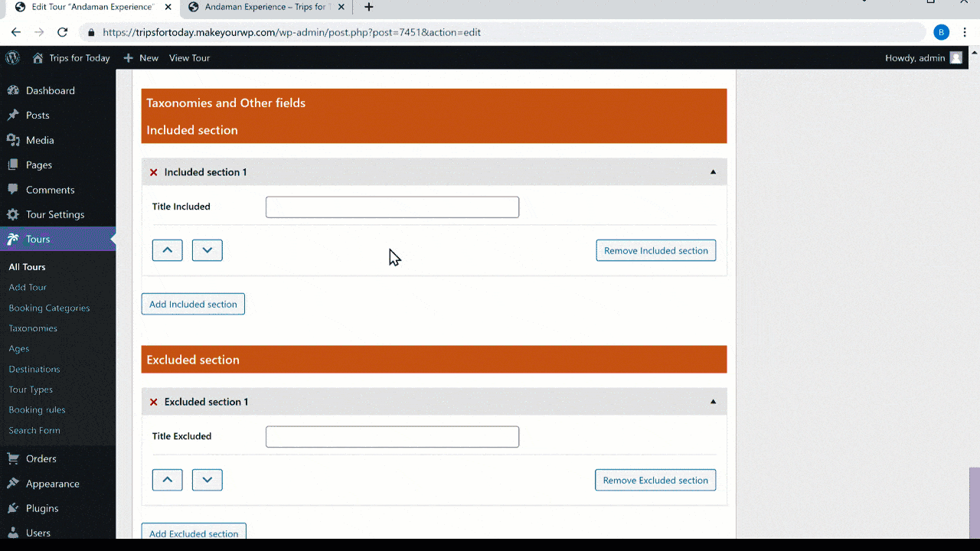Click the Title Included input field
Image resolution: width=980 pixels, height=551 pixels.
[391, 207]
